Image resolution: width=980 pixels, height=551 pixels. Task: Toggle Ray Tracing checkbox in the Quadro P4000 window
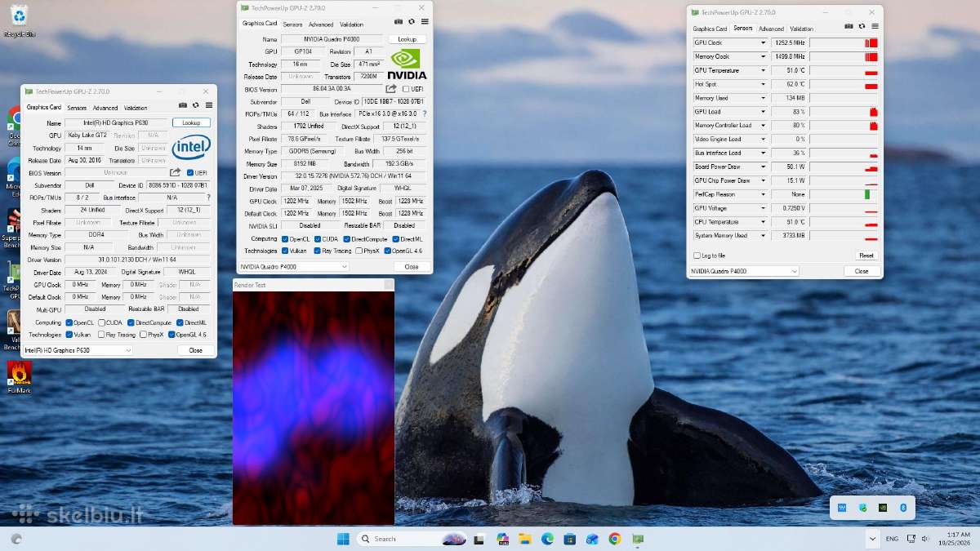click(x=317, y=251)
